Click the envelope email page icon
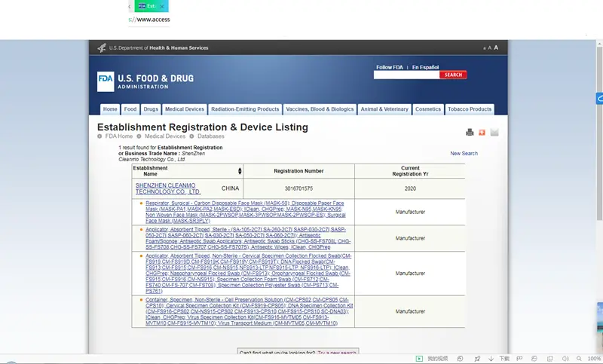603x364 pixels. click(494, 132)
